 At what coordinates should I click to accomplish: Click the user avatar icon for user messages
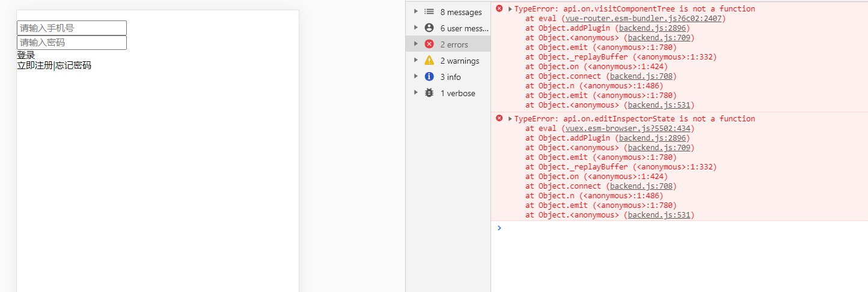[429, 28]
